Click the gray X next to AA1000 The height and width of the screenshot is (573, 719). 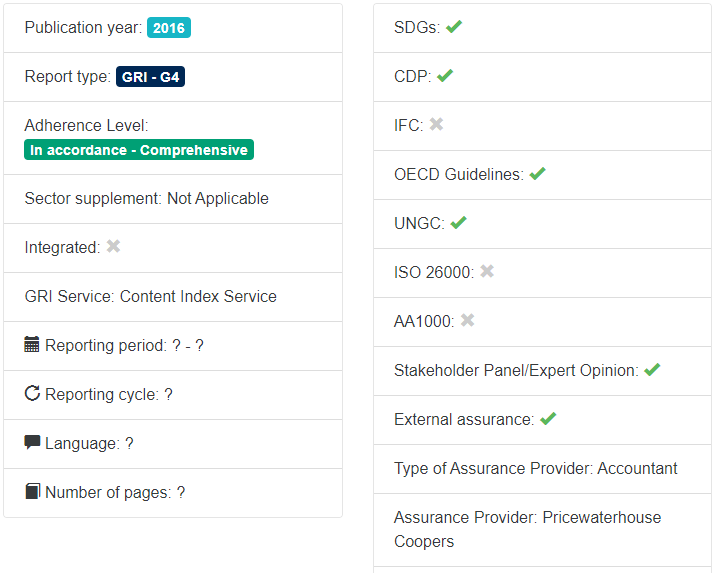(467, 320)
